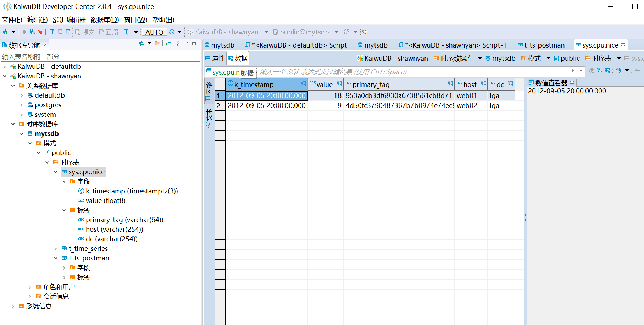Click the connect plug icon in main toolbar

pyautogui.click(x=24, y=32)
